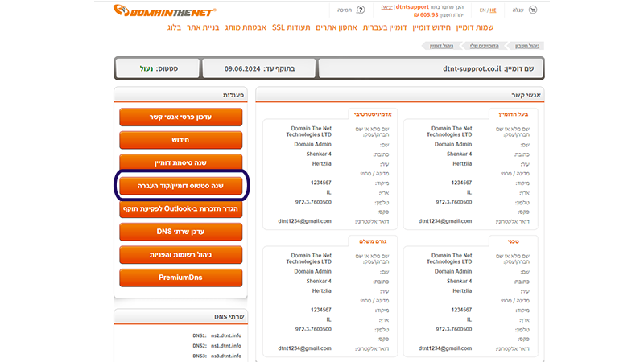Open the בניית אתר menu
Viewport: 644px width, 362px height.
click(203, 27)
